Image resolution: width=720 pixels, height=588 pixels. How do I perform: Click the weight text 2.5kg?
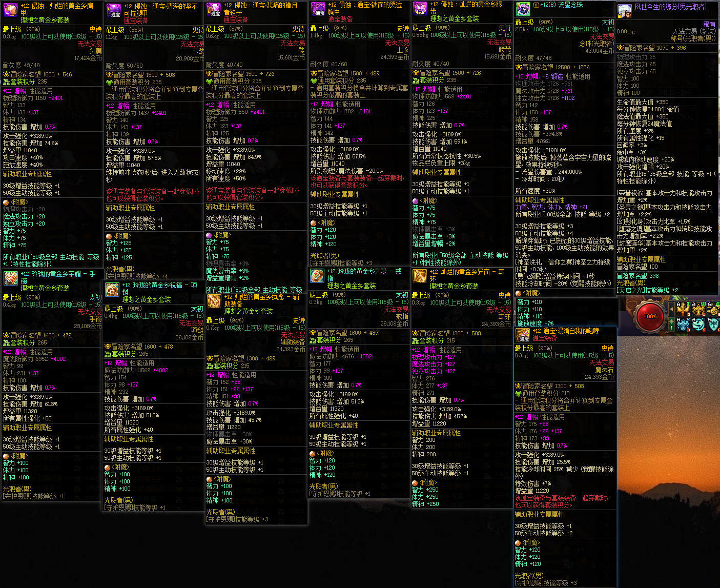[x=522, y=29]
